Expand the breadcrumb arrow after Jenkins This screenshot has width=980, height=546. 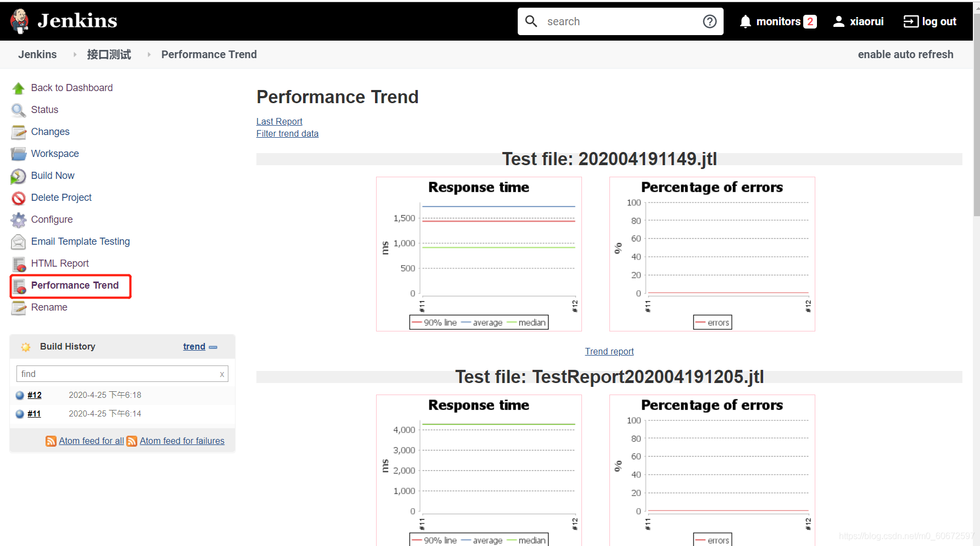pyautogui.click(x=75, y=54)
